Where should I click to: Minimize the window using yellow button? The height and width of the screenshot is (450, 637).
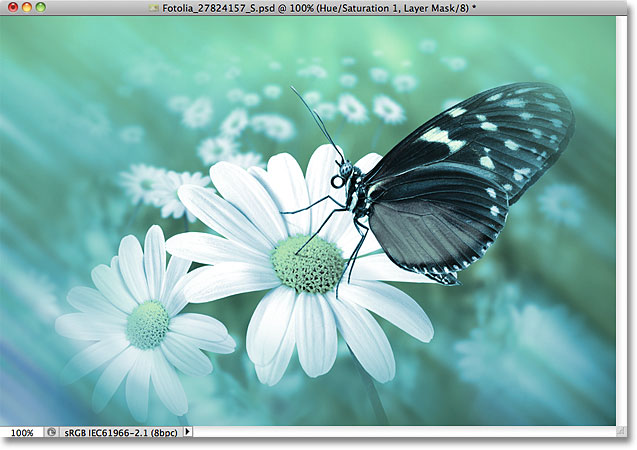pyautogui.click(x=27, y=7)
